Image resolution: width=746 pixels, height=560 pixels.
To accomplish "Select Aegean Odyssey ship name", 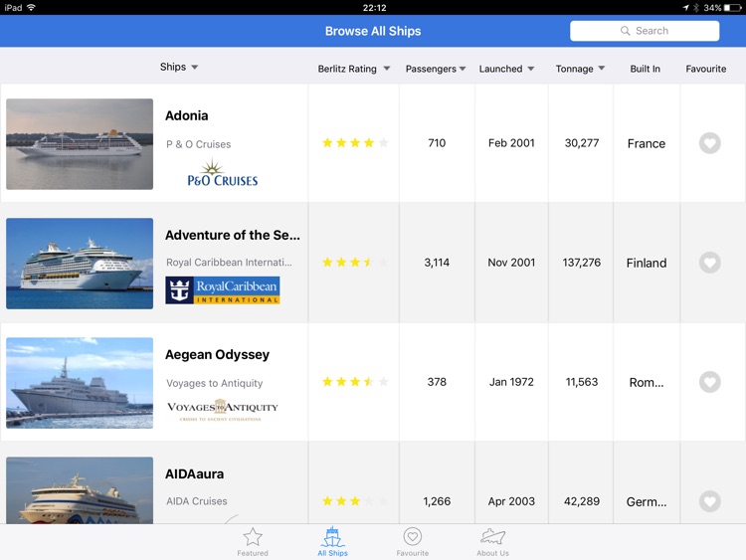I will pos(218,355).
